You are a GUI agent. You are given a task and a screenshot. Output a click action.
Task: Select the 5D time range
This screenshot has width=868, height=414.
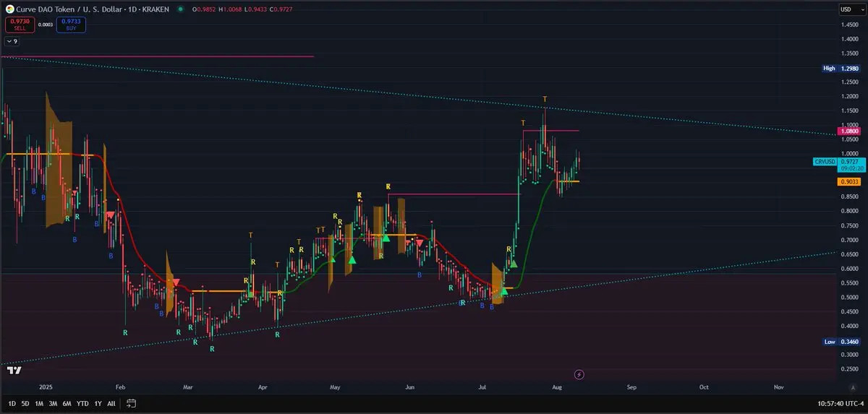pyautogui.click(x=25, y=403)
